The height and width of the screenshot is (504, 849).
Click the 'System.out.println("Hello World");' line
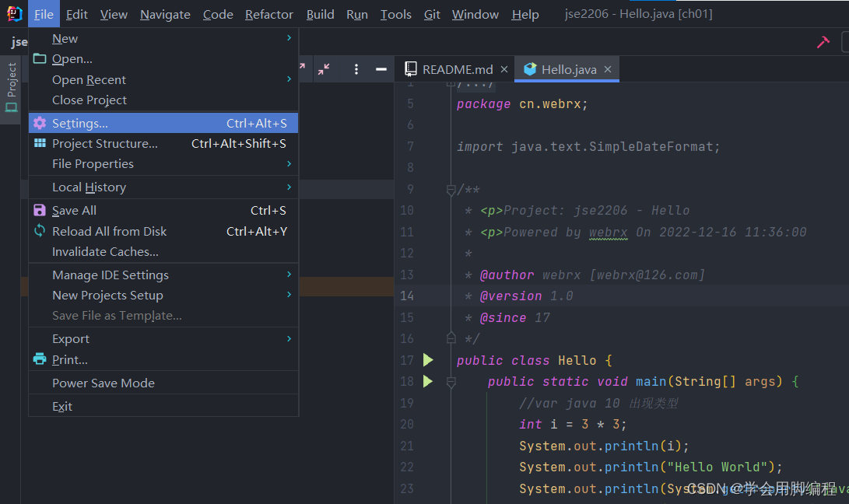pyautogui.click(x=651, y=467)
